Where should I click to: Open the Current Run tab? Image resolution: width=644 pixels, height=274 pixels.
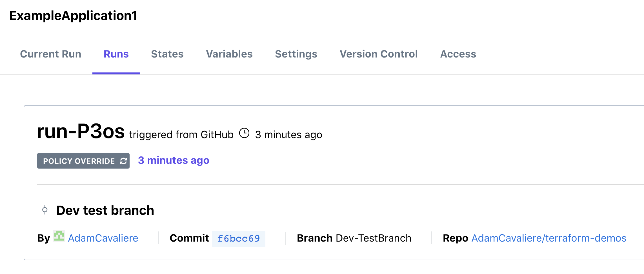(x=51, y=54)
